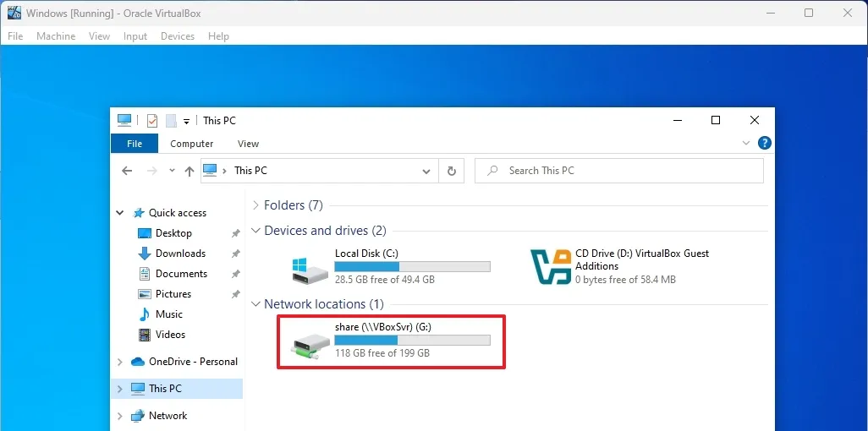Screen dimensions: 868x431
Task: Click the Search This PC field
Action: click(x=619, y=171)
